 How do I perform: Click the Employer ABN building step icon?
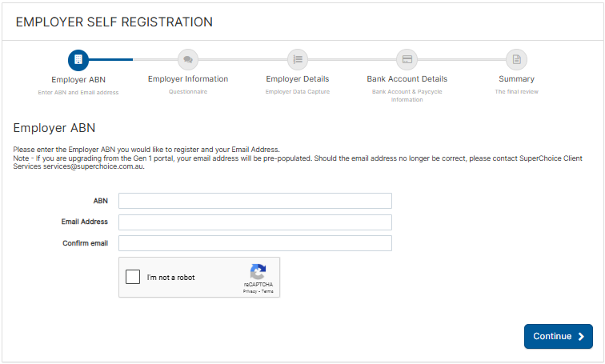78,60
